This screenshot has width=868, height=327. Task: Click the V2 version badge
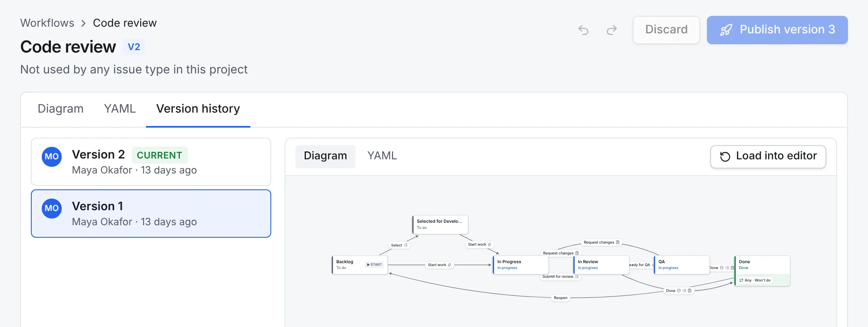pos(134,47)
